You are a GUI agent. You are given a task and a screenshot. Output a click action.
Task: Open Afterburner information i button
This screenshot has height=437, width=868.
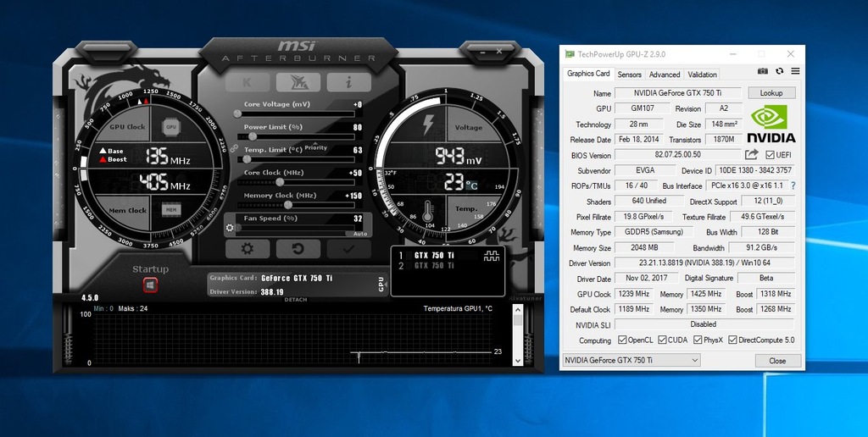(348, 82)
